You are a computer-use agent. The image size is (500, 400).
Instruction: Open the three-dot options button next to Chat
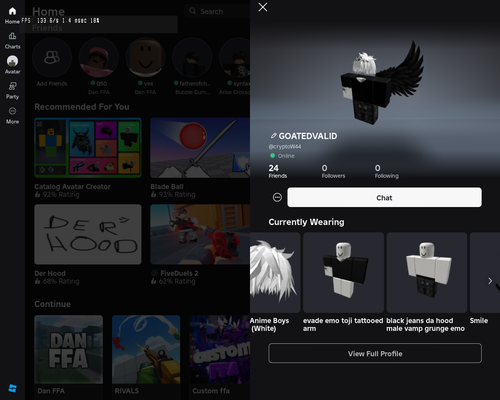pos(277,198)
